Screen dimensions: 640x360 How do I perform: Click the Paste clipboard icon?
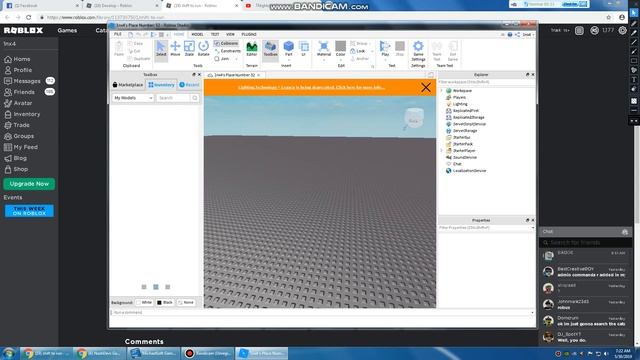pyautogui.click(x=119, y=49)
